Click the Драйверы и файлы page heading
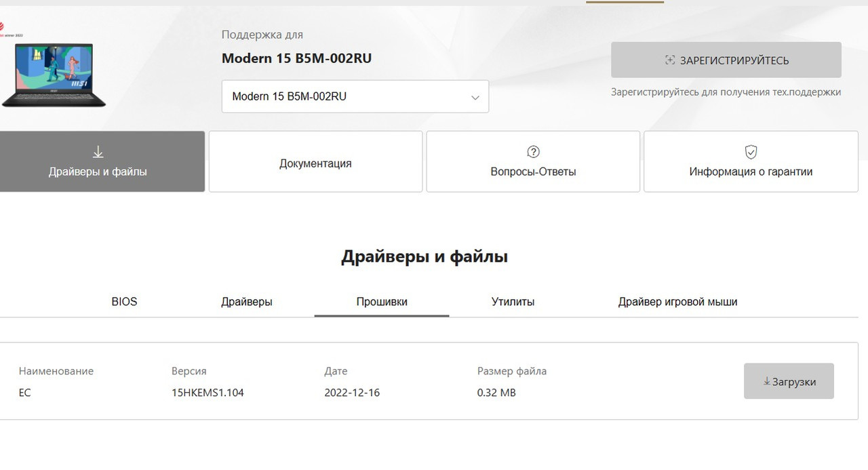 coord(425,257)
